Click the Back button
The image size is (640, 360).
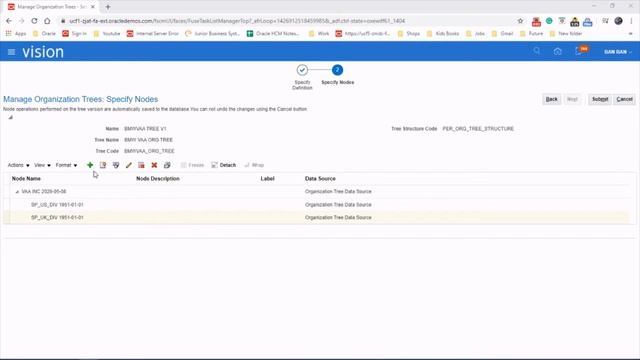[x=551, y=99]
